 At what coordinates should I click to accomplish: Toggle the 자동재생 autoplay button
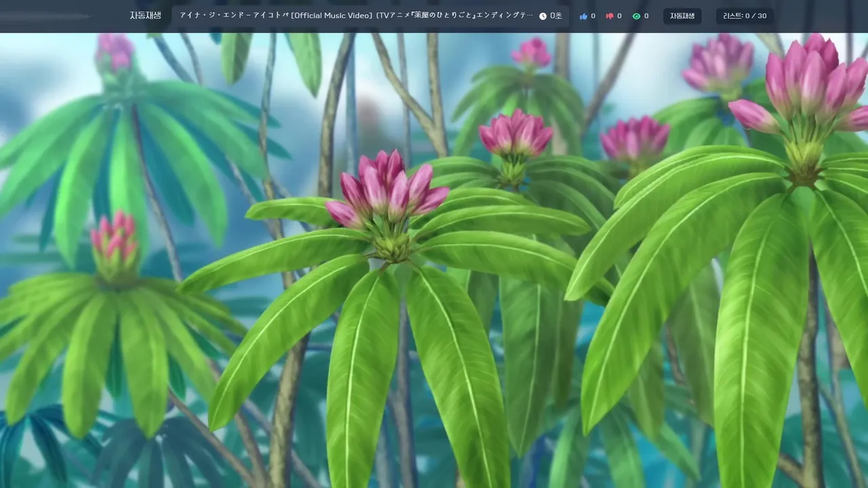pos(682,16)
